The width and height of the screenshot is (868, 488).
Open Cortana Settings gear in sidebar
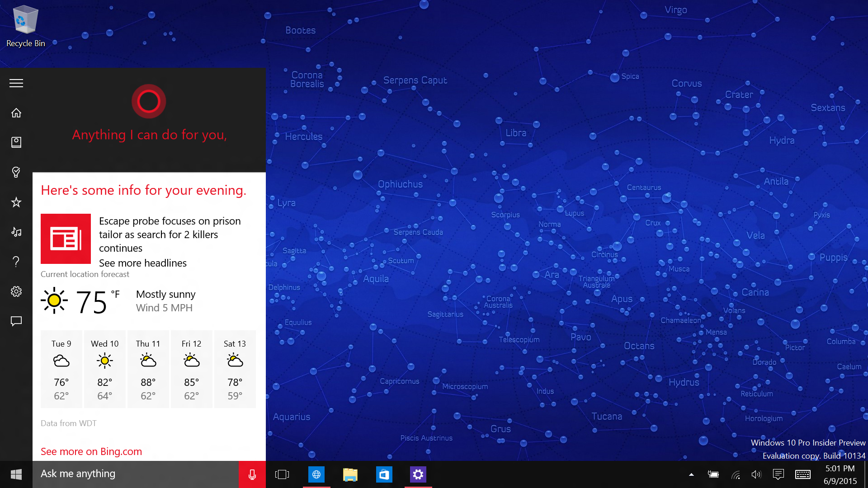(x=16, y=291)
